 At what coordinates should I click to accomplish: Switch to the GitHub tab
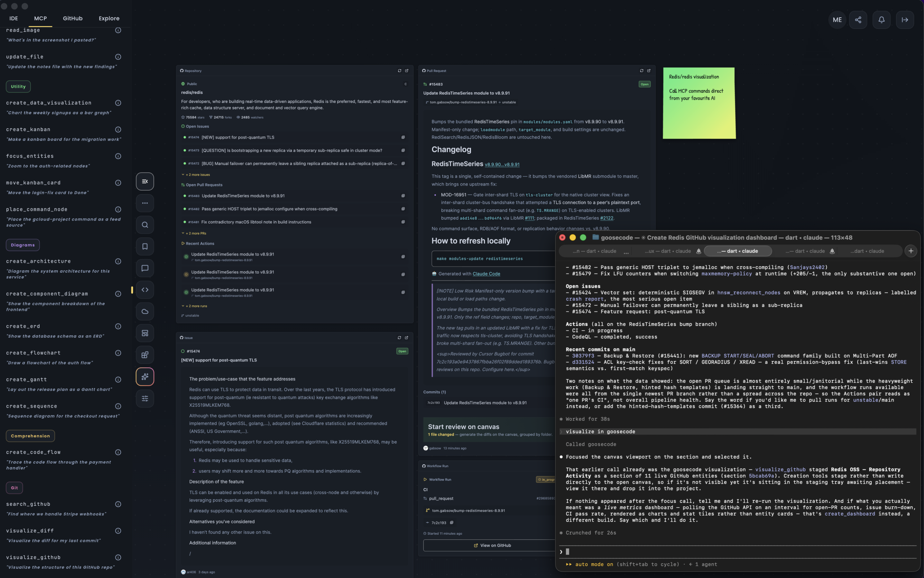point(73,18)
